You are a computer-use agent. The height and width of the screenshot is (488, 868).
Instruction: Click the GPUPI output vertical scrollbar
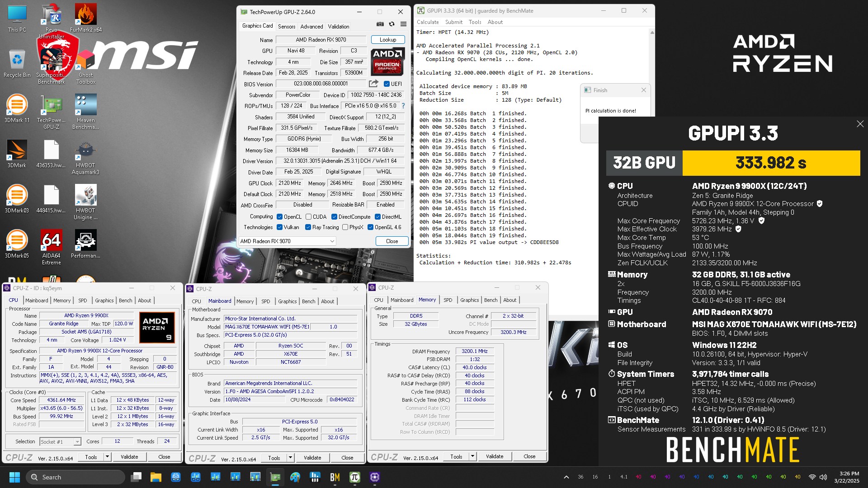pos(652,172)
